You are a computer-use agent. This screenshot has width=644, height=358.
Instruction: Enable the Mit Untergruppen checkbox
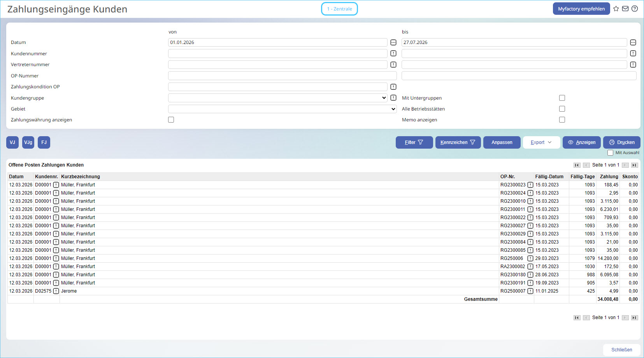562,98
